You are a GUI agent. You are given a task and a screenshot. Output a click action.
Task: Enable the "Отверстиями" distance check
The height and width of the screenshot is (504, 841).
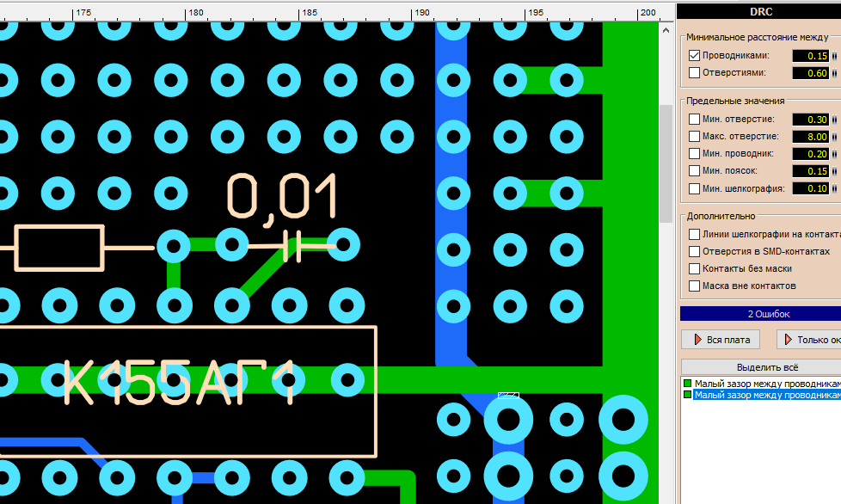click(694, 73)
